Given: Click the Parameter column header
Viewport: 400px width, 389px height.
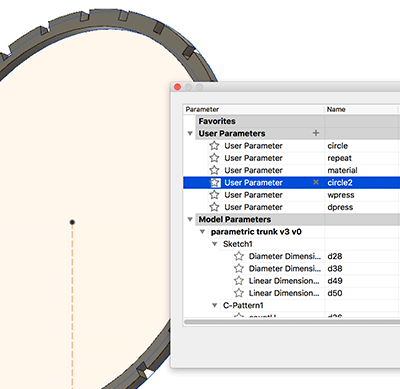Looking at the screenshot, I should coord(254,109).
